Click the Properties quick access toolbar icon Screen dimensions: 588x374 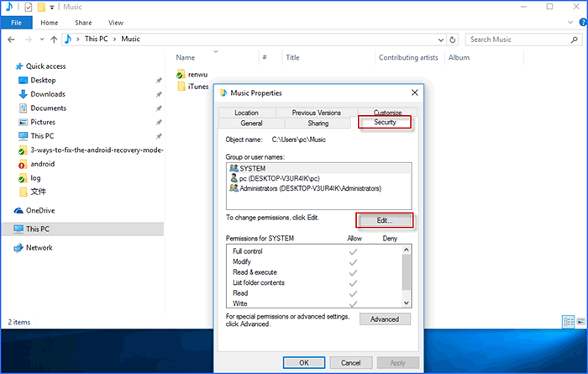point(29,7)
